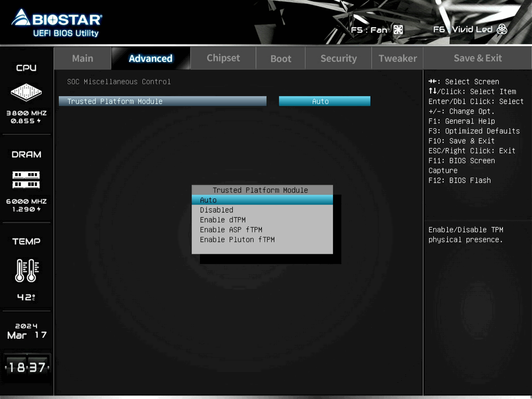Click the date Mar 17
This screenshot has width=532, height=399.
pos(27,335)
